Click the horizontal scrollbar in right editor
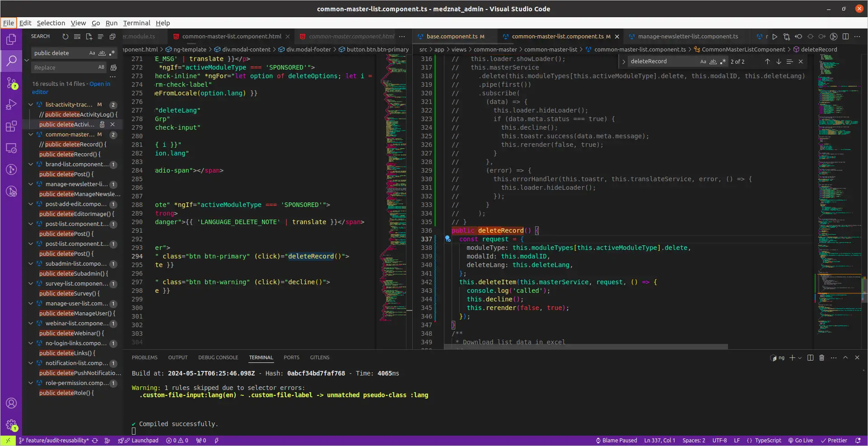 [586, 347]
